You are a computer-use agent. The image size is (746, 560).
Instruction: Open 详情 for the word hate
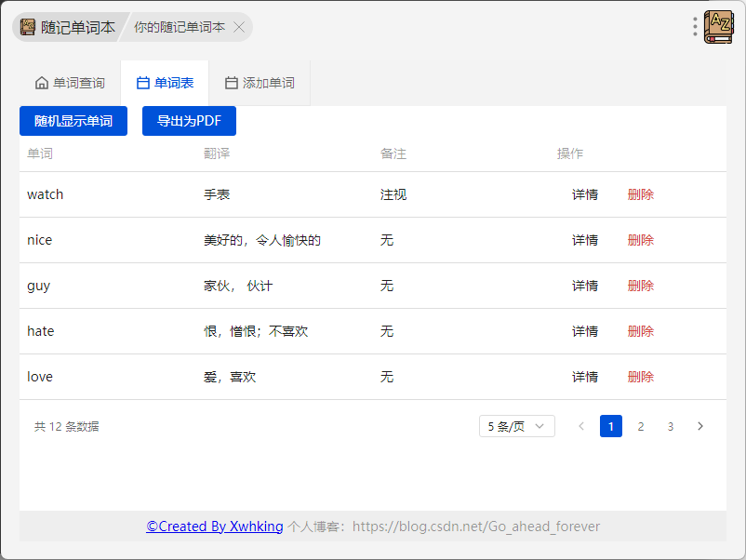pyautogui.click(x=585, y=331)
